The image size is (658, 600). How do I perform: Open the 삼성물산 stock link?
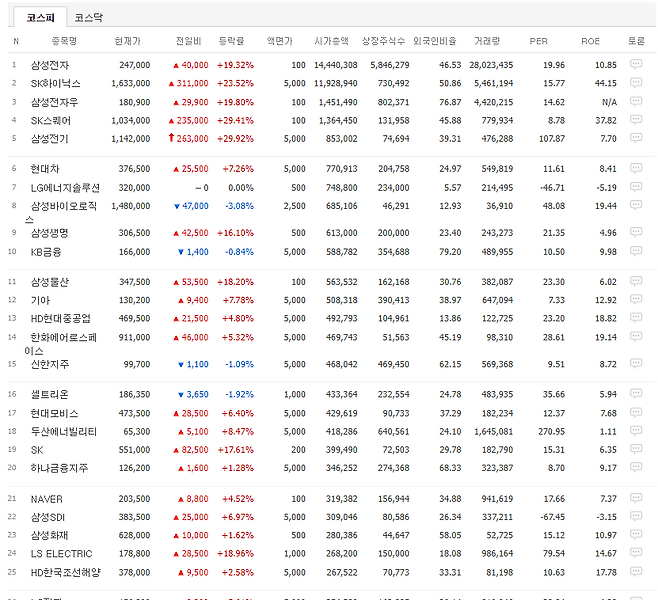pyautogui.click(x=50, y=282)
